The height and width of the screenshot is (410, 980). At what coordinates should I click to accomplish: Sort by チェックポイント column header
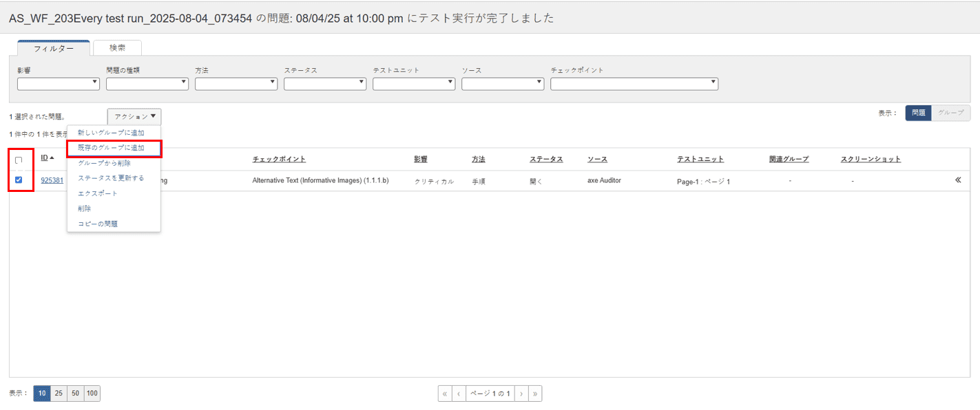[279, 159]
